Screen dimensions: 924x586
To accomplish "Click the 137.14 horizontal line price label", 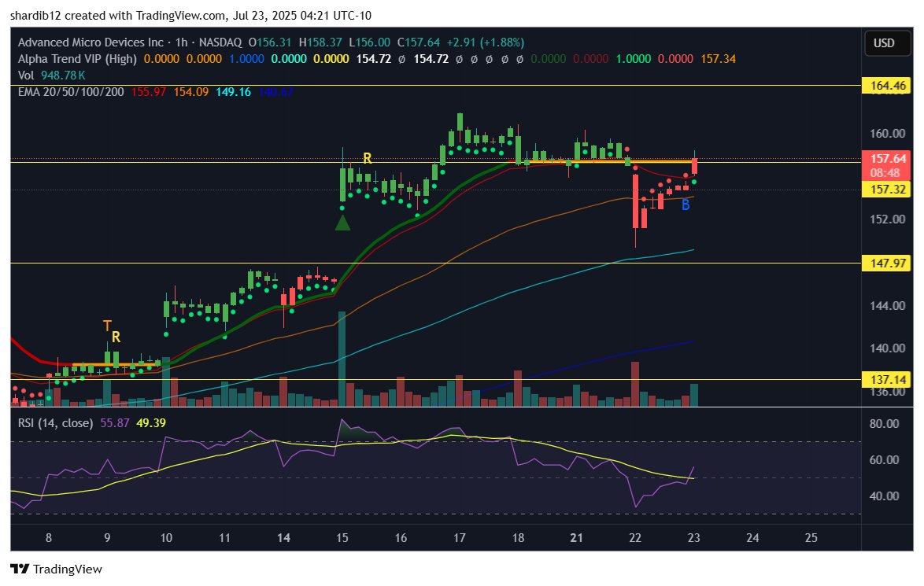I will 887,379.
